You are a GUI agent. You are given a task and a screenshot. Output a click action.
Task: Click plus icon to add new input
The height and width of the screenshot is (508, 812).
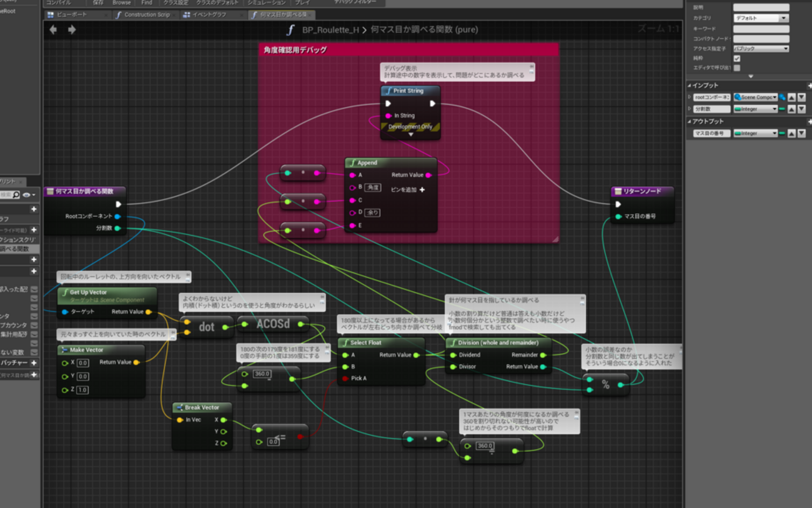click(809, 86)
